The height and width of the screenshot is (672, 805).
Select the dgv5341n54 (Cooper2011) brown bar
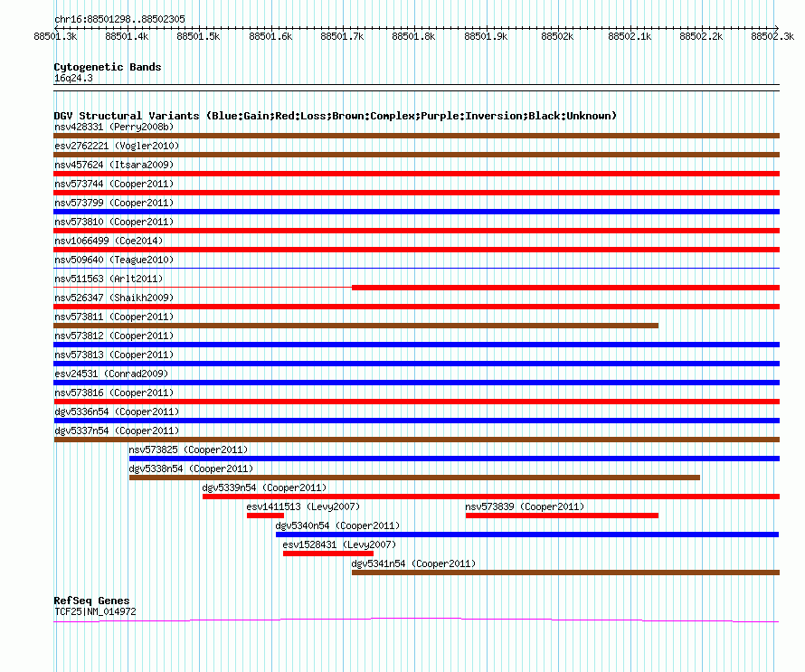point(565,573)
